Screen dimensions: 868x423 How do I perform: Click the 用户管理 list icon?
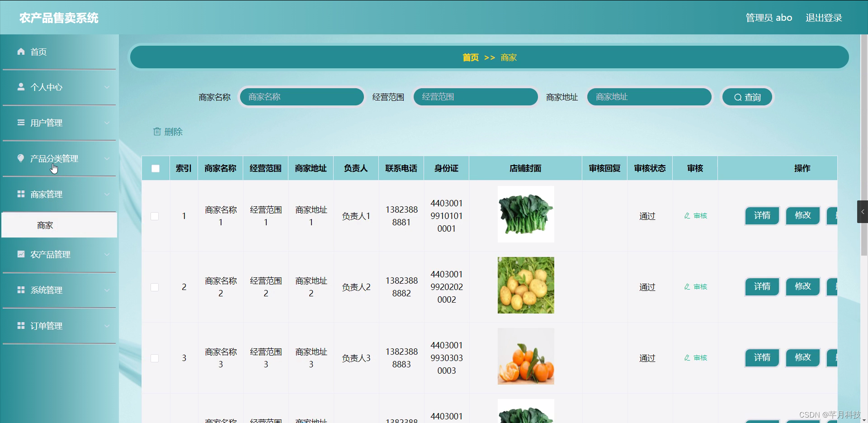point(20,122)
